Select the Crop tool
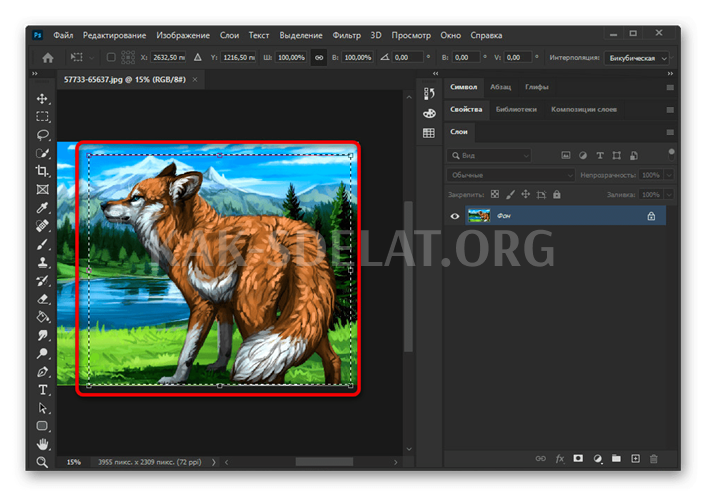 tap(42, 171)
